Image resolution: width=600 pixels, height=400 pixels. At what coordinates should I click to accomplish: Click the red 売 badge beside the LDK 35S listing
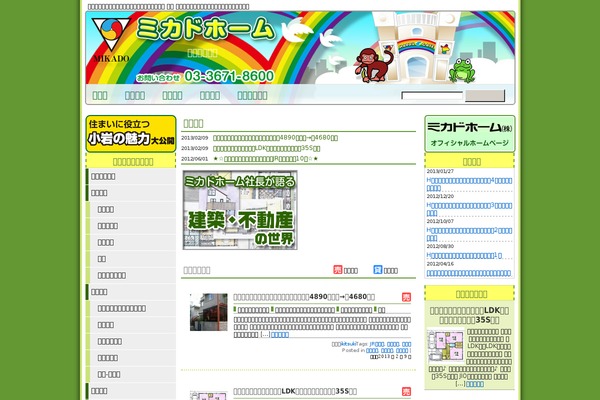point(406,391)
